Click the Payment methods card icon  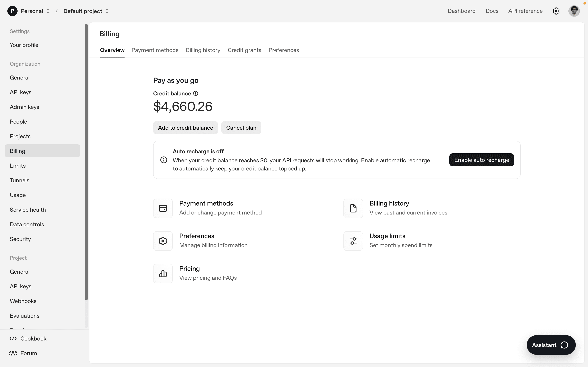[163, 208]
